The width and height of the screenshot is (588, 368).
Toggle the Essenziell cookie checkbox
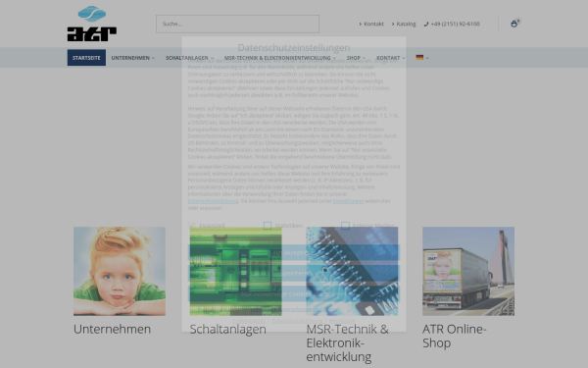tap(192, 226)
